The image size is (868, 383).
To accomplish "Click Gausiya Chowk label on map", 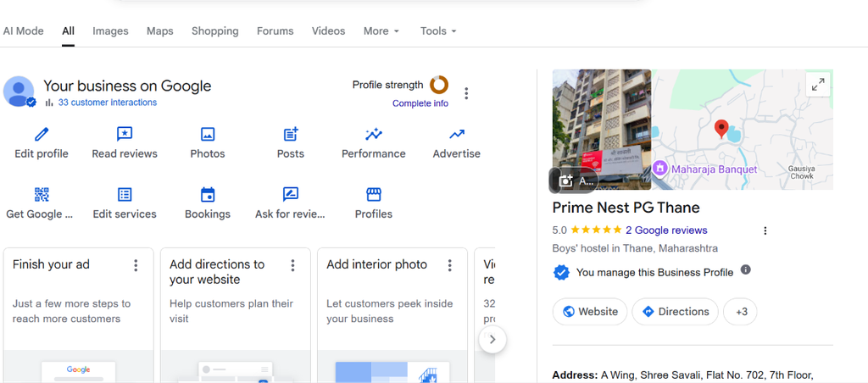I will [x=801, y=171].
